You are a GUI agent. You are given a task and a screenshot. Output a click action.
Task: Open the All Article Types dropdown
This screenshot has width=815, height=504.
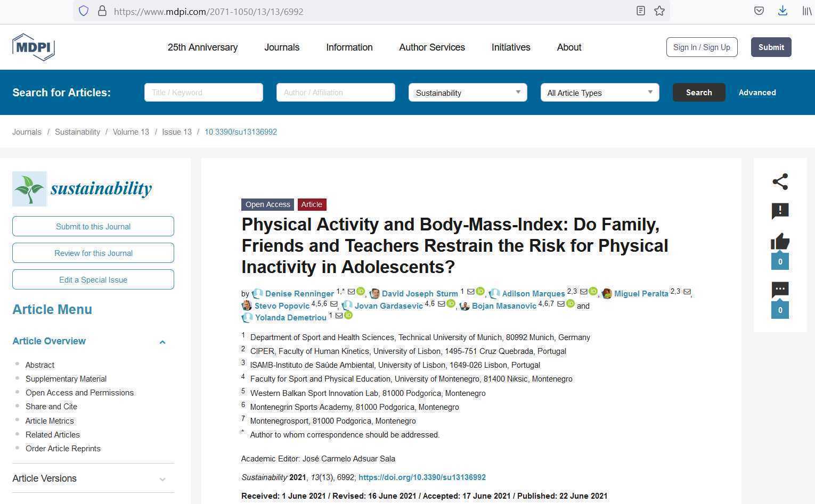[600, 93]
